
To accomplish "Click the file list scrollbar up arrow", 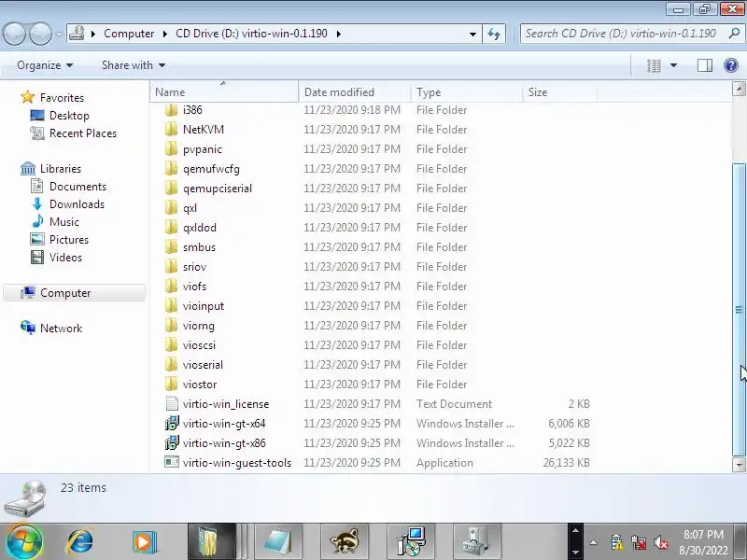I will tap(739, 89).
